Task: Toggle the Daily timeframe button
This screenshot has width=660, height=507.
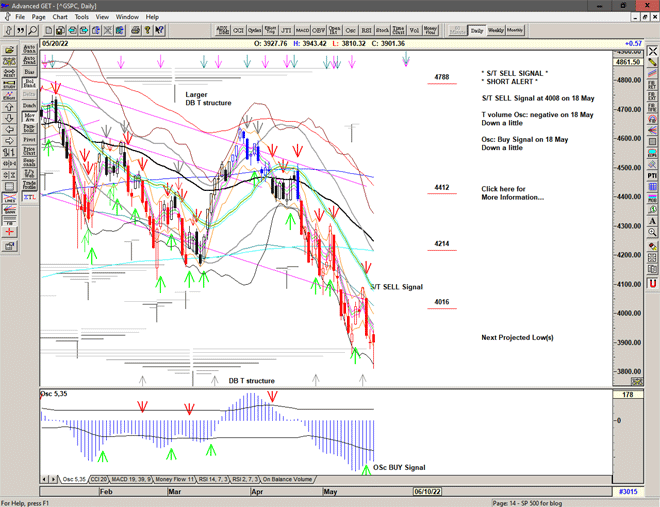Action: point(477,31)
